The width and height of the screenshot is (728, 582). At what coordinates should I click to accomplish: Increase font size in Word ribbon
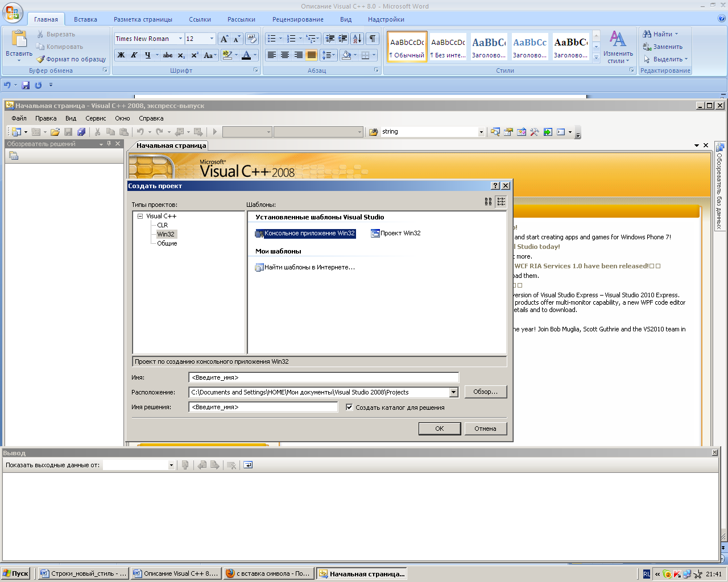224,39
